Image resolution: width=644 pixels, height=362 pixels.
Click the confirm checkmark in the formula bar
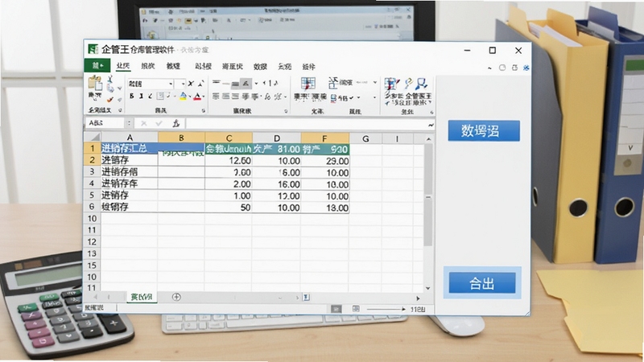(x=159, y=123)
